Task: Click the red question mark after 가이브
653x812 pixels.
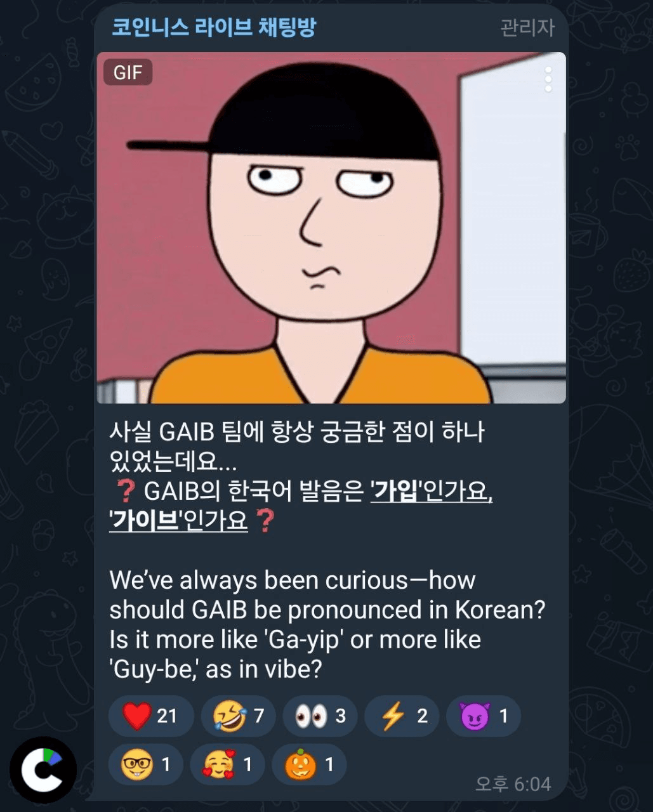Action: coord(264,521)
